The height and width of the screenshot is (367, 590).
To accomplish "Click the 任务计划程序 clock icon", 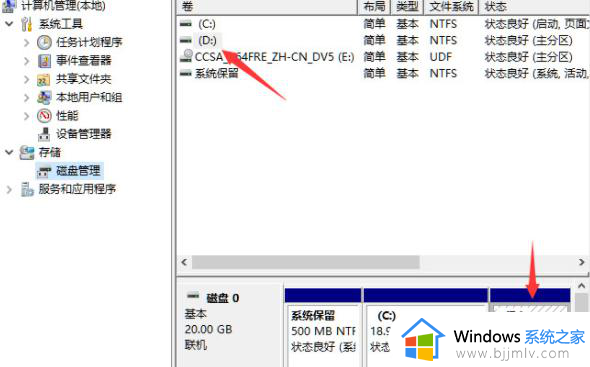I will pos(44,42).
